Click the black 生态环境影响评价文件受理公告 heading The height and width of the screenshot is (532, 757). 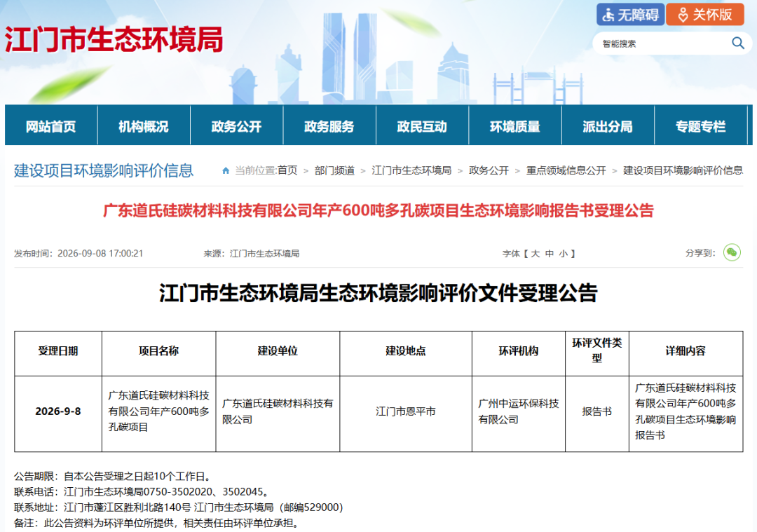378,292
